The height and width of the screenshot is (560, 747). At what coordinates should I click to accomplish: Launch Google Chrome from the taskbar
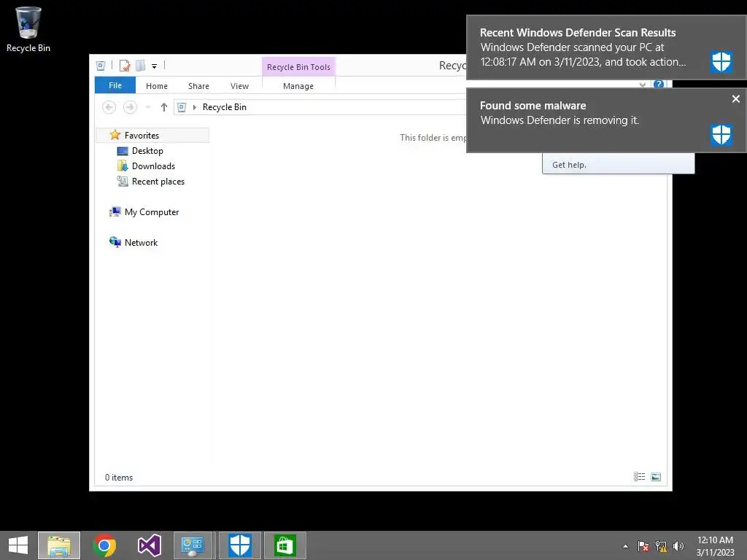(x=104, y=545)
